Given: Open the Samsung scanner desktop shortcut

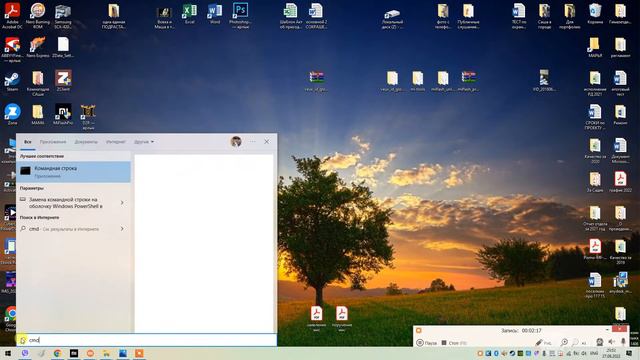Looking at the screenshot, I should tap(63, 16).
